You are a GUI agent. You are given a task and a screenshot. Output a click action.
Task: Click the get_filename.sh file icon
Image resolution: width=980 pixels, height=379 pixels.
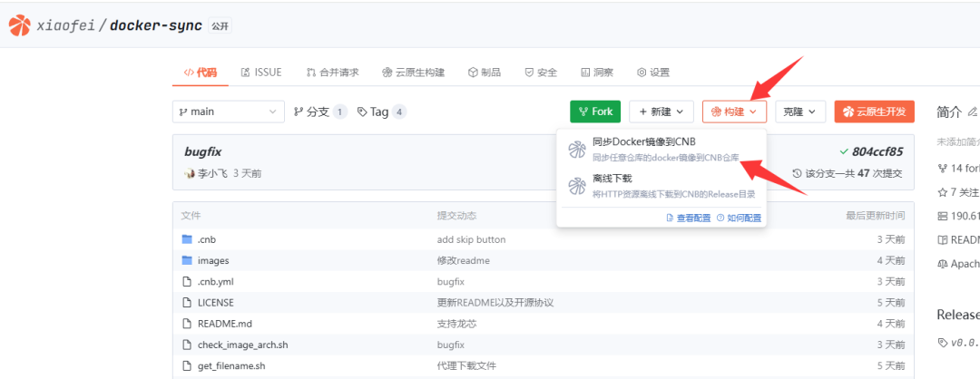(186, 365)
